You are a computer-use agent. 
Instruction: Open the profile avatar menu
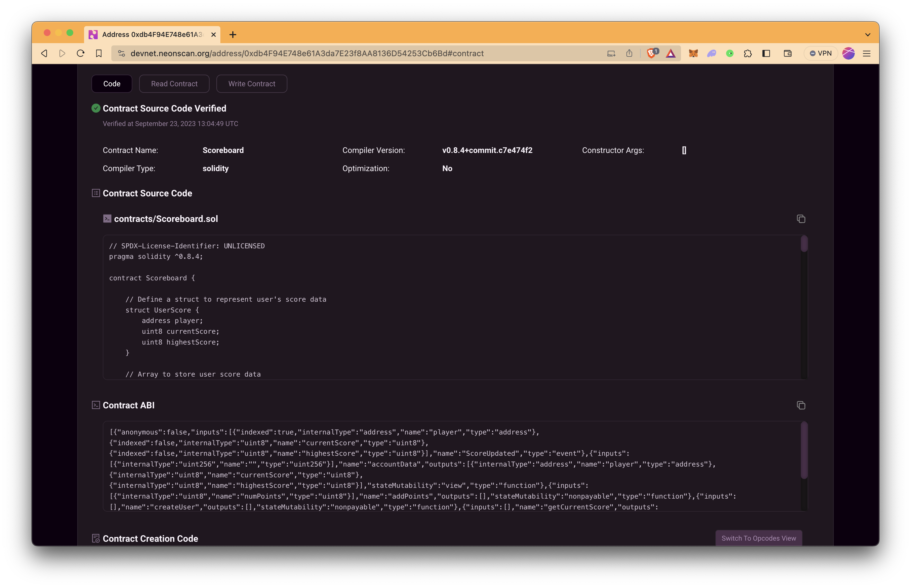point(848,53)
